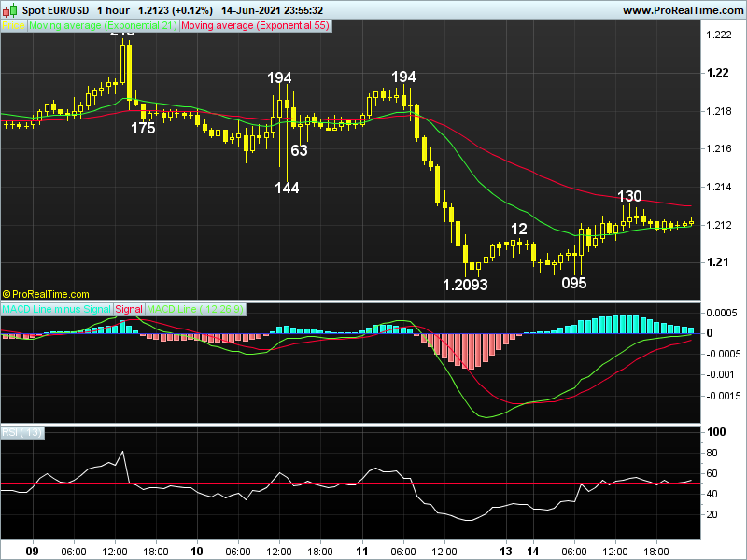The width and height of the screenshot is (747, 560).
Task: Click the MACD Line (12 26 9) legend
Action: (195, 309)
